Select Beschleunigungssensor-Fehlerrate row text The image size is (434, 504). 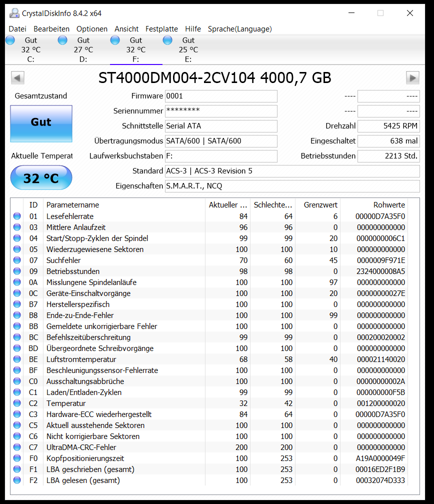pyautogui.click(x=102, y=370)
